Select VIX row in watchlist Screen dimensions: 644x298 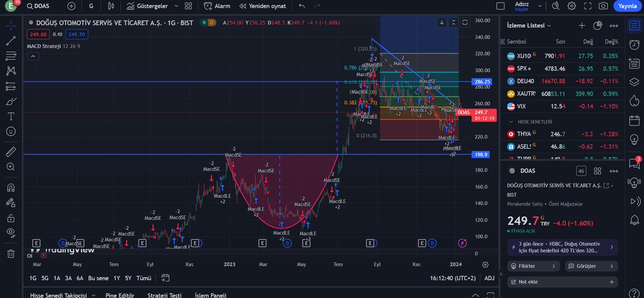pyautogui.click(x=562, y=106)
